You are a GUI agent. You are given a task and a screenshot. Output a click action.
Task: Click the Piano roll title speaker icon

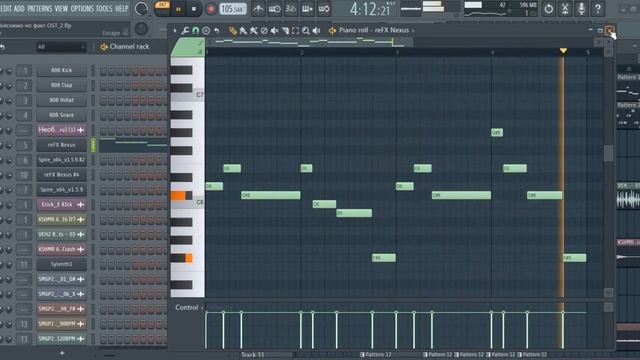[332, 31]
